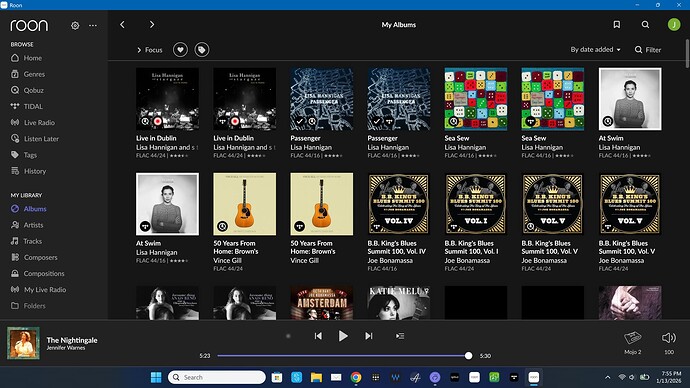The width and height of the screenshot is (690, 388).
Task: Click the Roon Radio dot indicator
Action: click(x=288, y=336)
